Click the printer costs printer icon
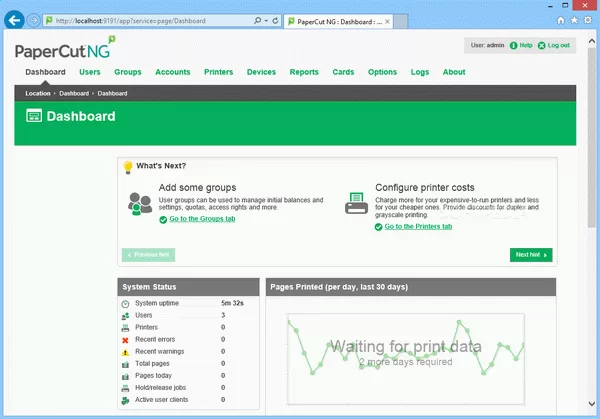This screenshot has height=419, width=600. pos(356,203)
